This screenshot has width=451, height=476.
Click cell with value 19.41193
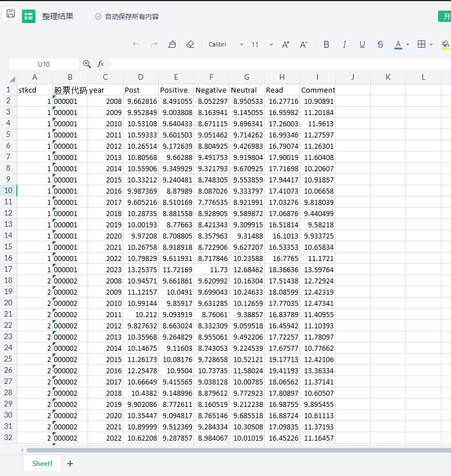point(282,370)
